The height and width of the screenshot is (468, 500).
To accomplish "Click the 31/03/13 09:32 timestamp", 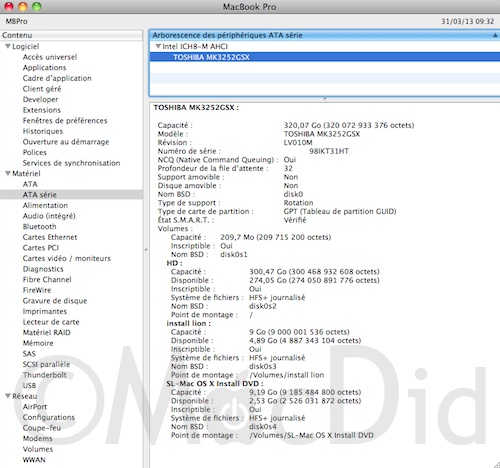I will (x=468, y=21).
